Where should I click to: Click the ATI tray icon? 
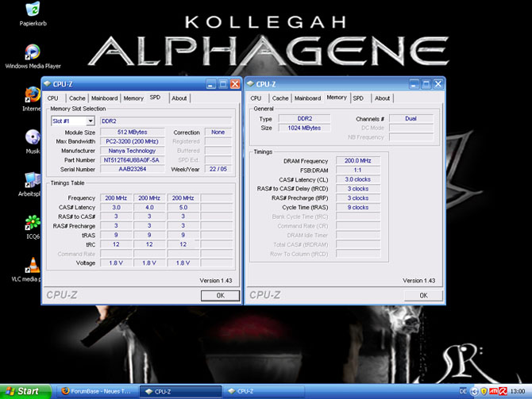pos(493,392)
